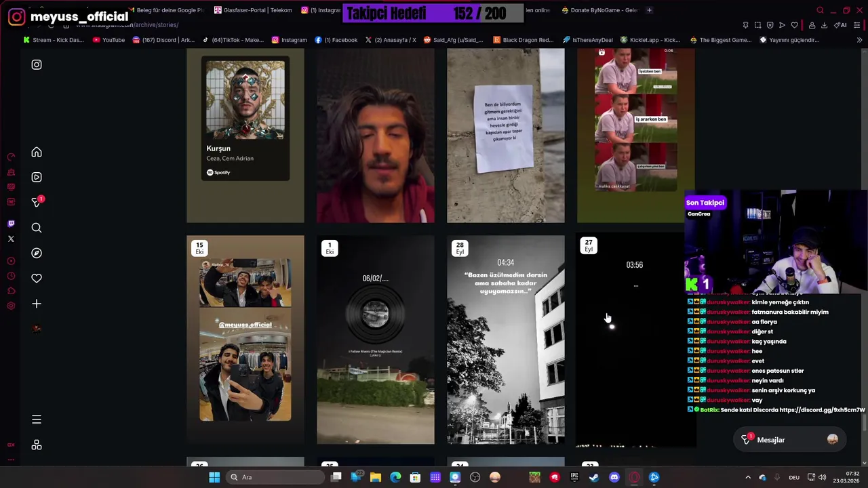Open OBS Studio from taskbar
The image size is (868, 488).
coord(475,477)
